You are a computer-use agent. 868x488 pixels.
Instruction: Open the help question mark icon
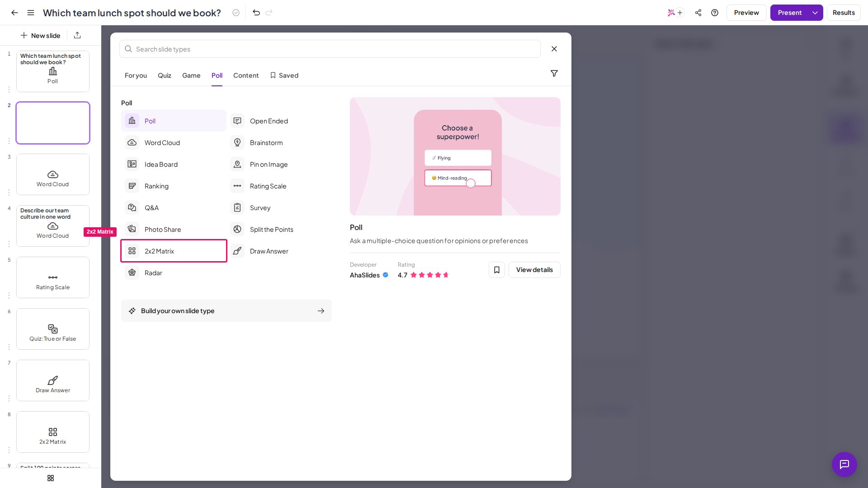715,13
